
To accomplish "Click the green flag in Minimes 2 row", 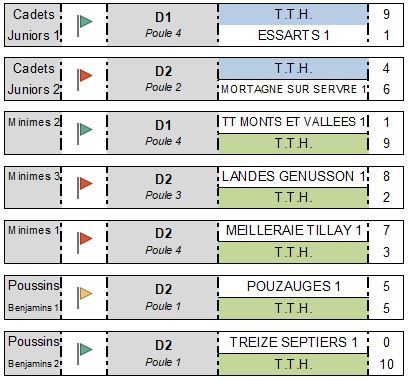I will coord(85,133).
